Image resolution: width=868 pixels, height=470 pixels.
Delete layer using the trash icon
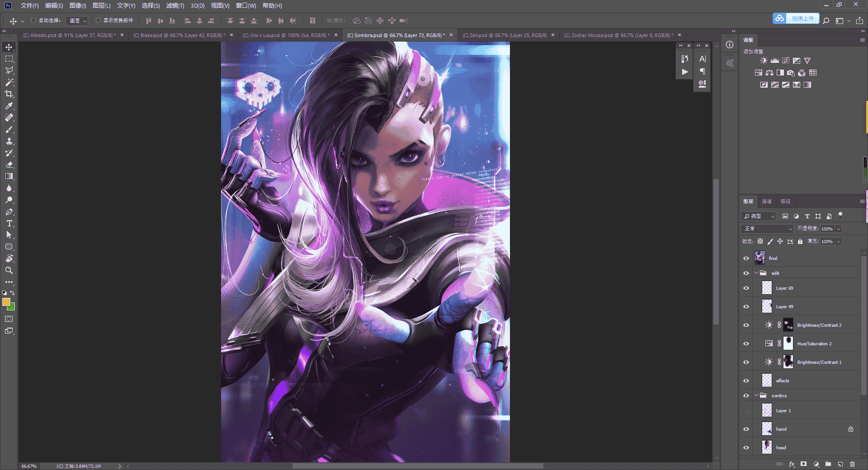tap(852, 464)
